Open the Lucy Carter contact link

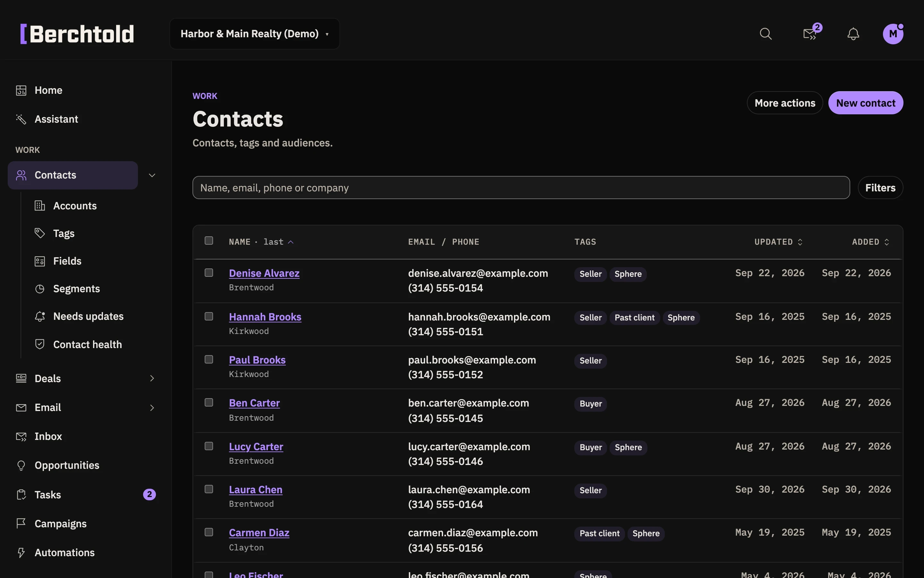(x=256, y=446)
